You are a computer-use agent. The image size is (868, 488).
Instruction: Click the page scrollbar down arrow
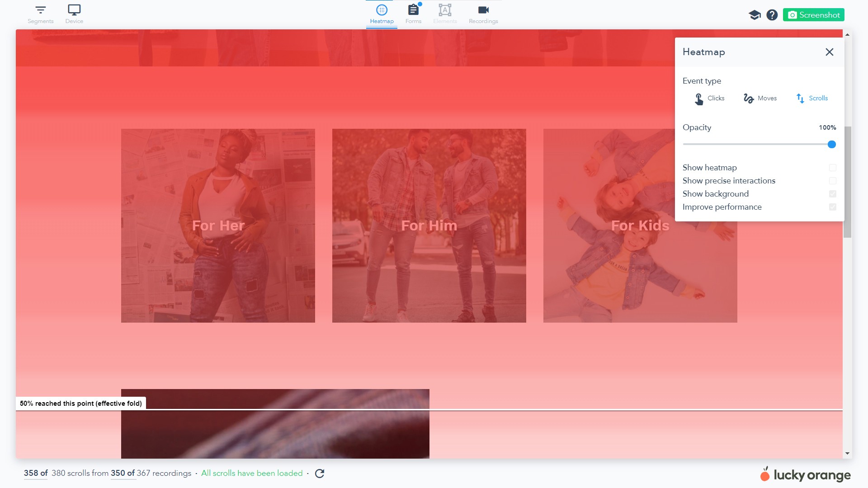[848, 454]
